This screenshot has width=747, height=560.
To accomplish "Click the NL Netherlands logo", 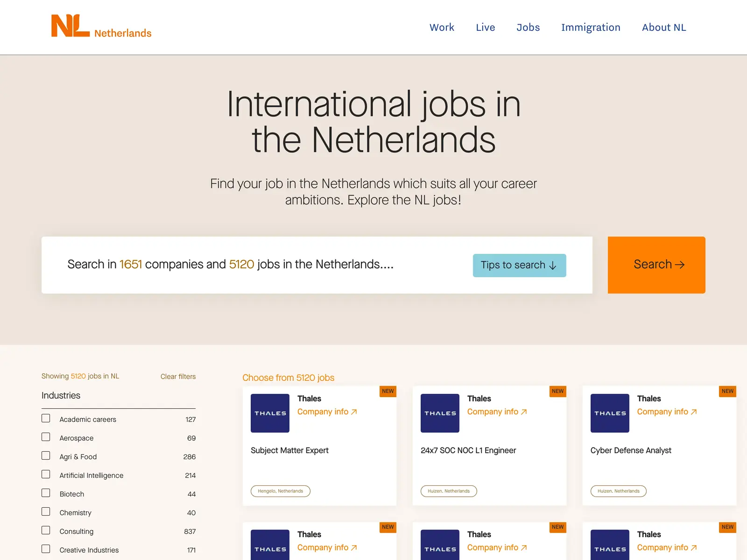I will click(101, 27).
